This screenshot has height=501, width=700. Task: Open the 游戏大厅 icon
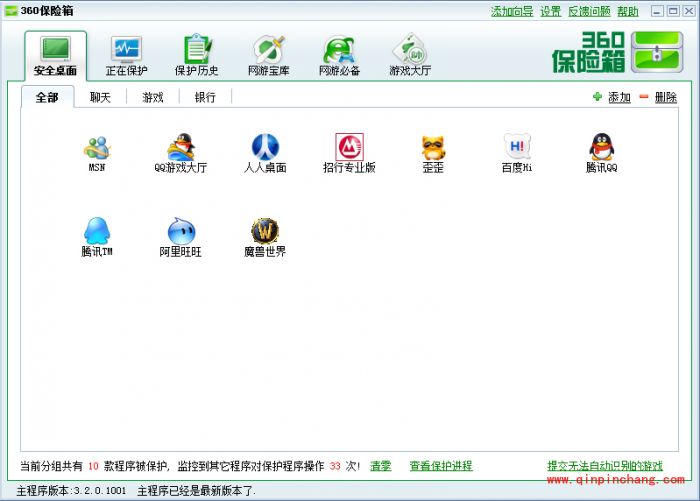[410, 49]
